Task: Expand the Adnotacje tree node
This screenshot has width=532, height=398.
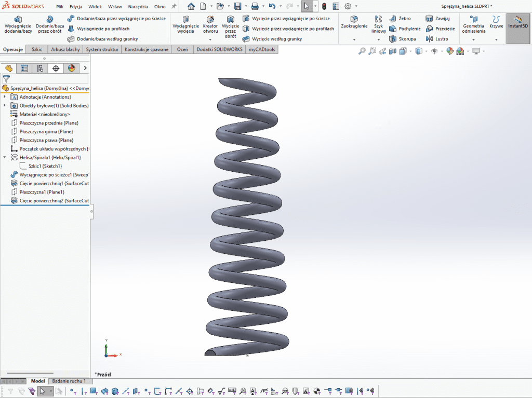Action: pyautogui.click(x=5, y=97)
